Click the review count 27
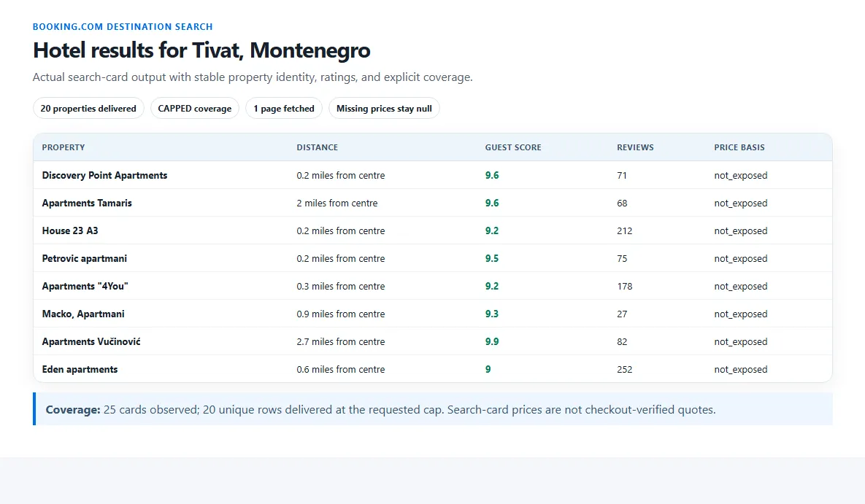Image resolution: width=865 pixels, height=504 pixels. tap(622, 314)
